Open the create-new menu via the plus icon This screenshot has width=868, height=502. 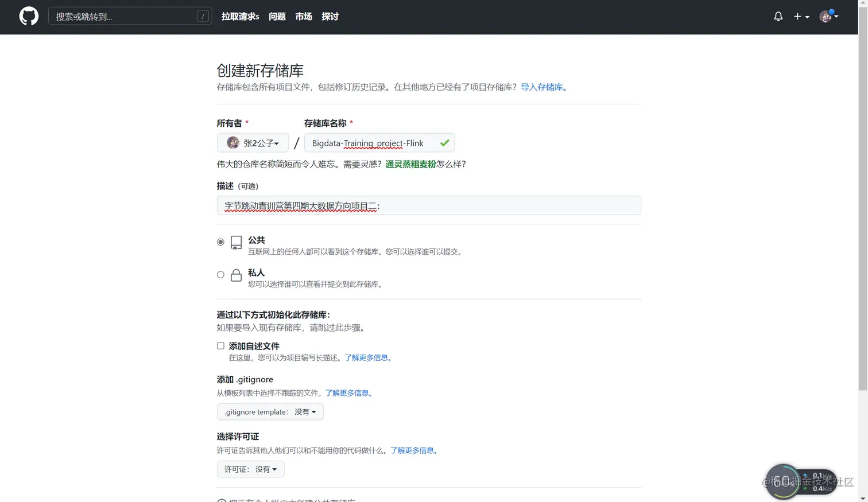[799, 17]
